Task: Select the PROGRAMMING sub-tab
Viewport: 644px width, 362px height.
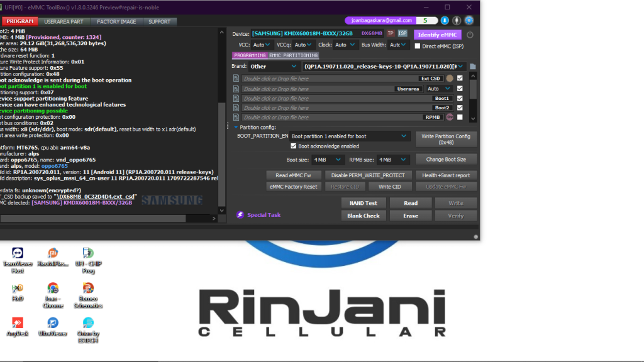Action: (250, 55)
